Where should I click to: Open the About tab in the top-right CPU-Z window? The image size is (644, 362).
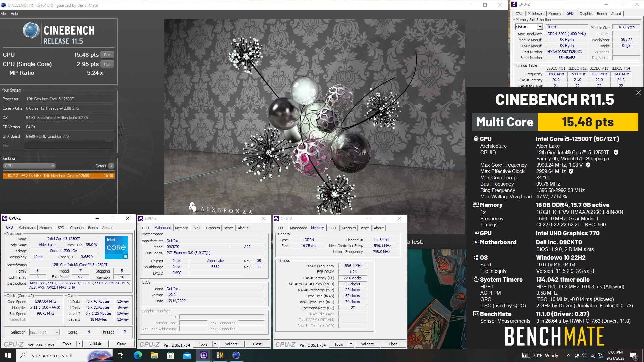point(616,14)
